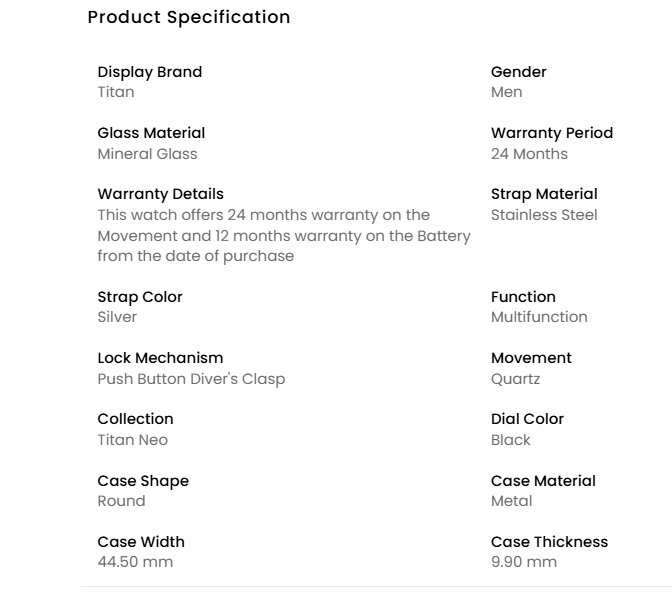Click the Gender label
The image size is (672, 595).
(518, 72)
